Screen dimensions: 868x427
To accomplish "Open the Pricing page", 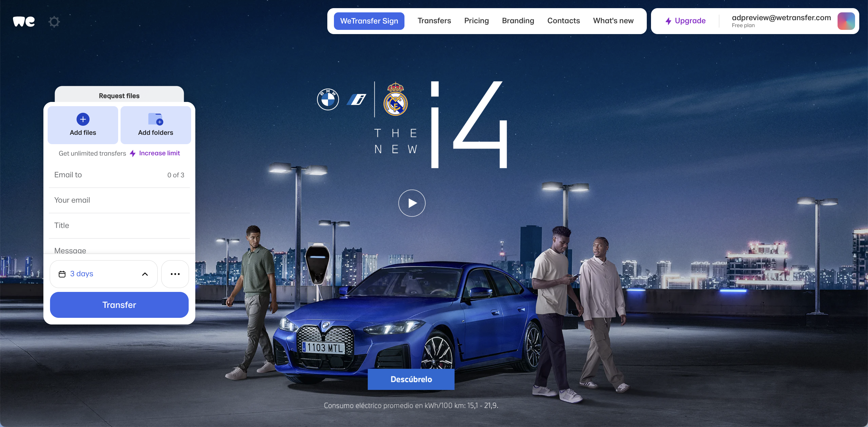I will click(476, 21).
